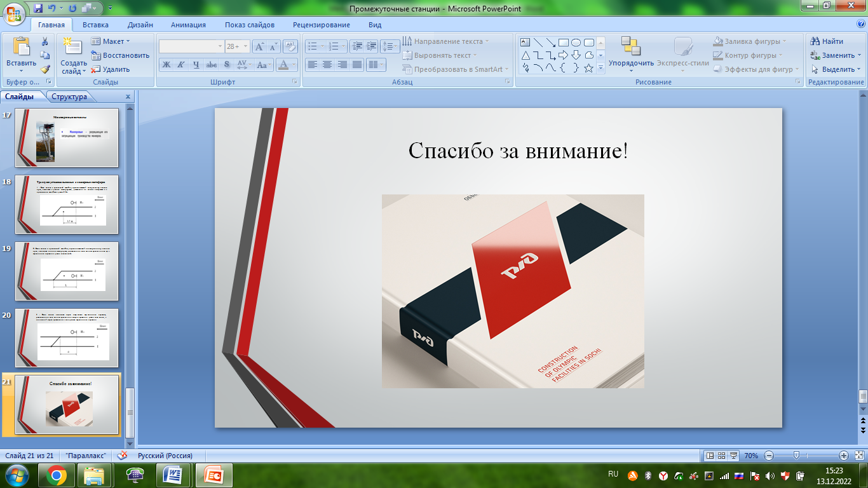Open Выделить select dropdown
The width and height of the screenshot is (868, 488).
836,69
